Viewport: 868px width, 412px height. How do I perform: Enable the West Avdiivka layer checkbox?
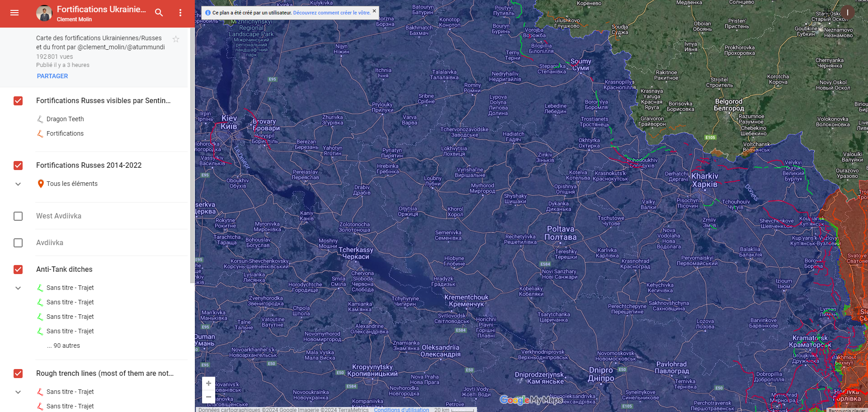pyautogui.click(x=18, y=216)
